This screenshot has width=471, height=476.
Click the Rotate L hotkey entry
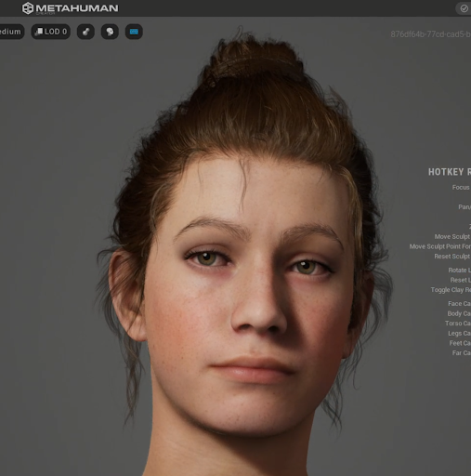(x=459, y=271)
